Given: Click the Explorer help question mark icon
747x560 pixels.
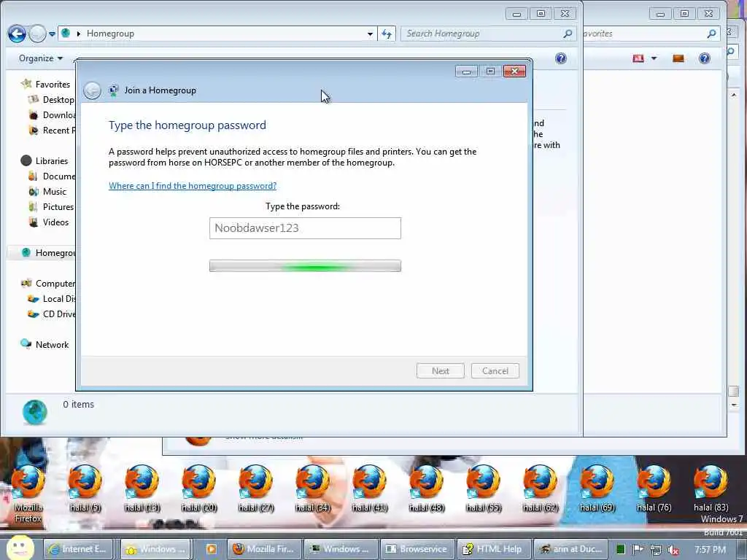Looking at the screenshot, I should [561, 58].
